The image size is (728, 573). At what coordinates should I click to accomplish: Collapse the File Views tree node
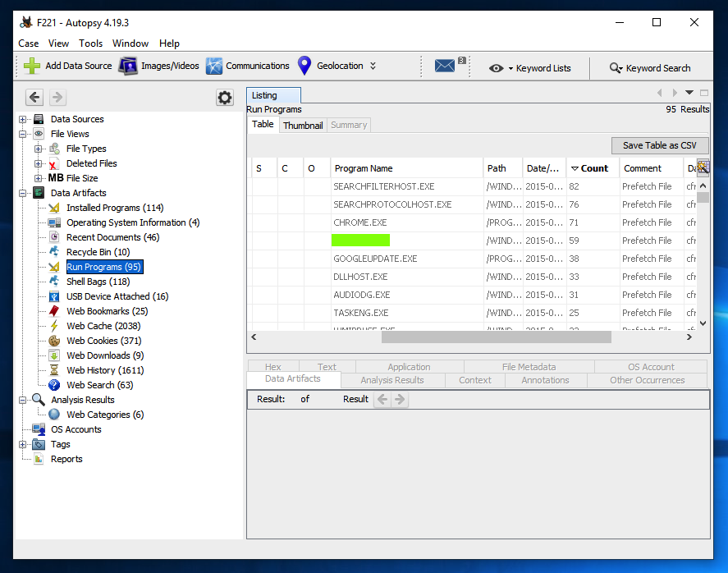coord(22,134)
